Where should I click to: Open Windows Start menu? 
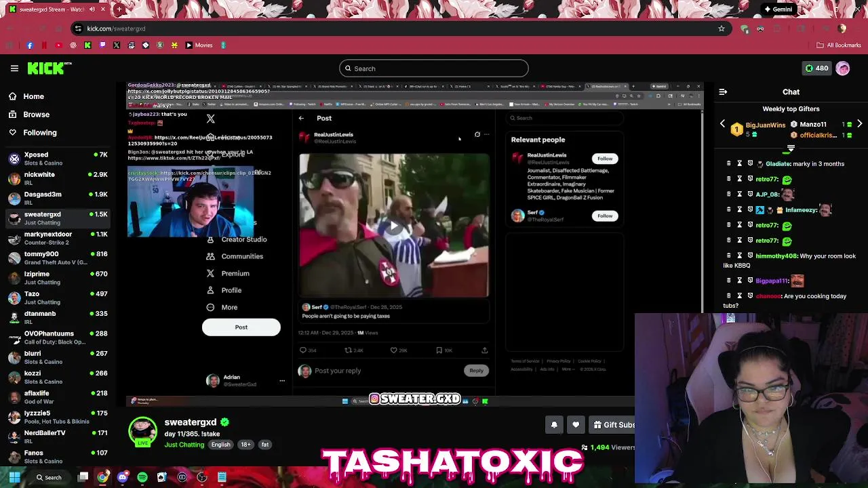click(14, 477)
